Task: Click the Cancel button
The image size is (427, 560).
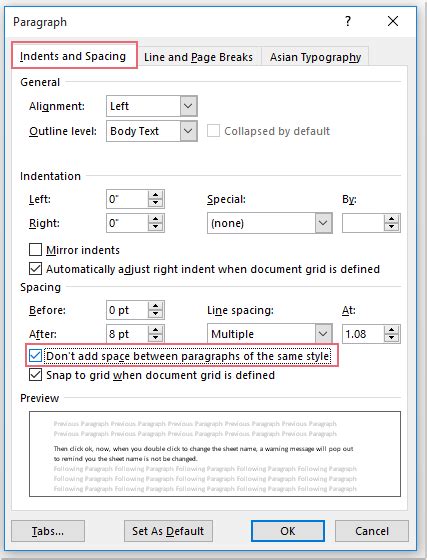Action: [x=372, y=531]
